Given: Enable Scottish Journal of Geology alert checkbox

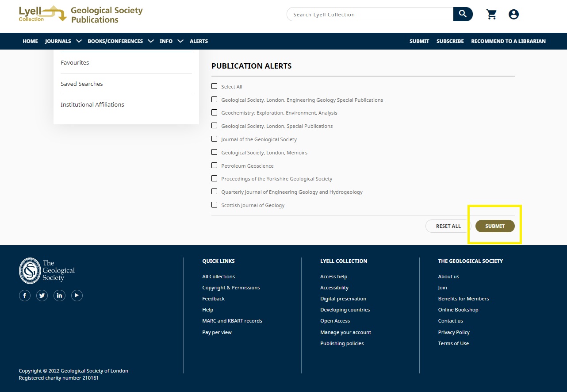Looking at the screenshot, I should pos(215,205).
